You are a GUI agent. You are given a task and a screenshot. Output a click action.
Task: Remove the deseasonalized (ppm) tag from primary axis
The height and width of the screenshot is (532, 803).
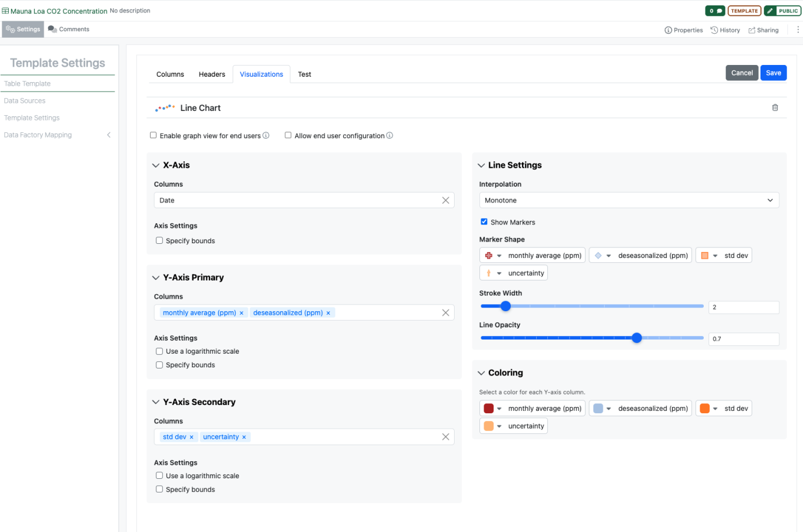[x=328, y=313]
